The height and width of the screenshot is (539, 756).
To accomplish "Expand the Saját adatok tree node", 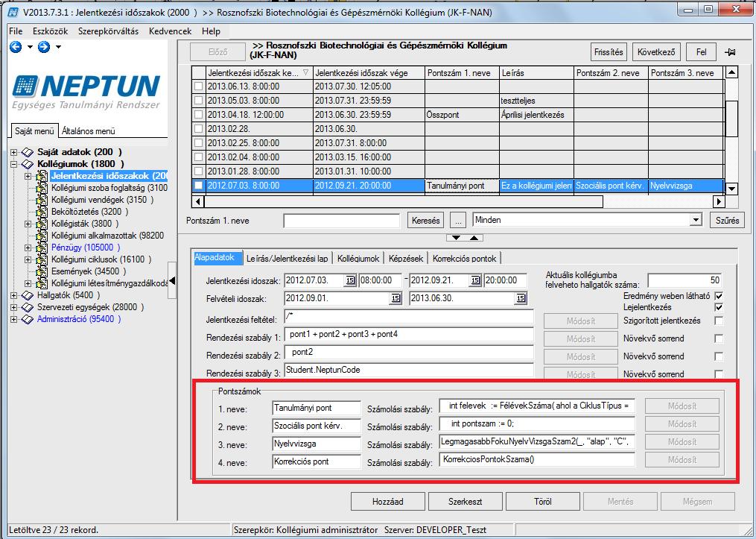I will coord(14,153).
